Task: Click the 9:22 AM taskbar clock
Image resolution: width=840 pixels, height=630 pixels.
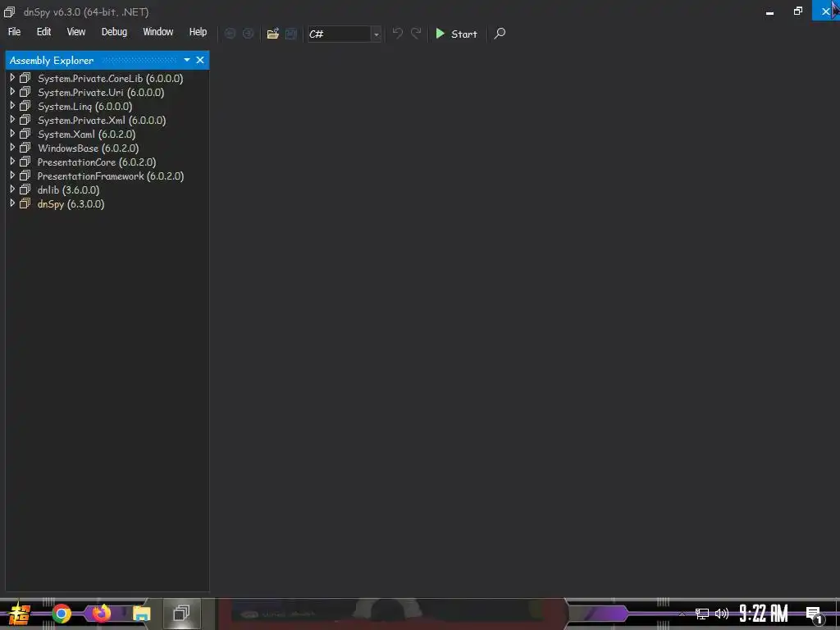Action: pos(764,614)
